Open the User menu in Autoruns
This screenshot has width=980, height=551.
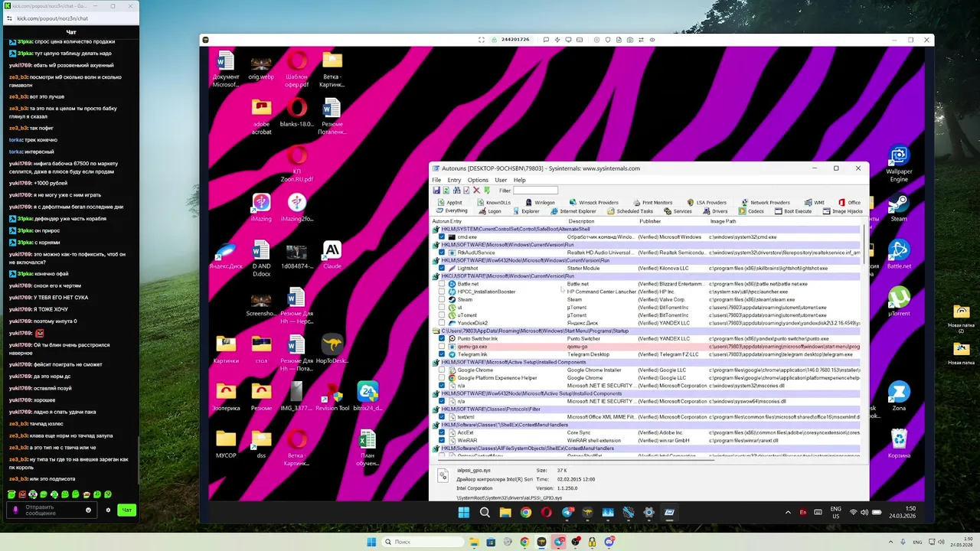501,180
